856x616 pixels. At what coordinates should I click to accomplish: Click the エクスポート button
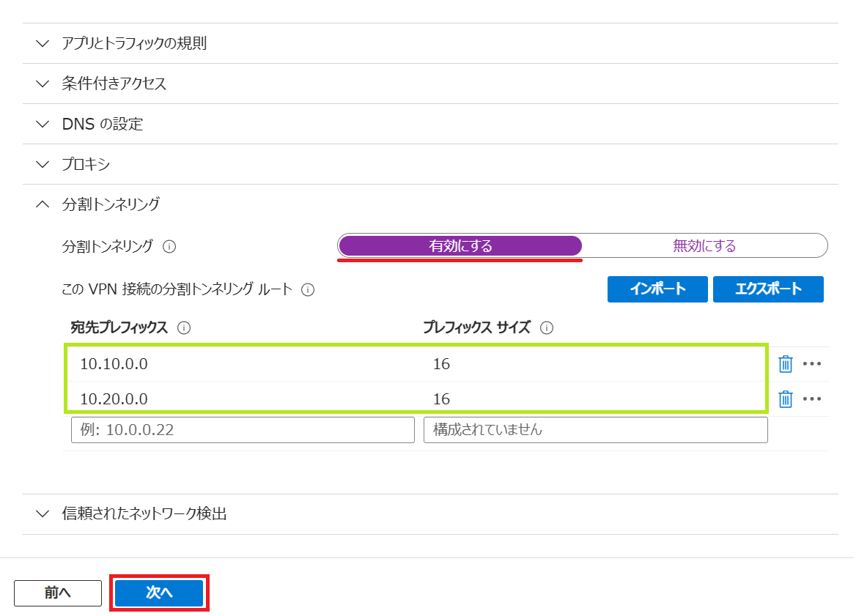(x=768, y=289)
